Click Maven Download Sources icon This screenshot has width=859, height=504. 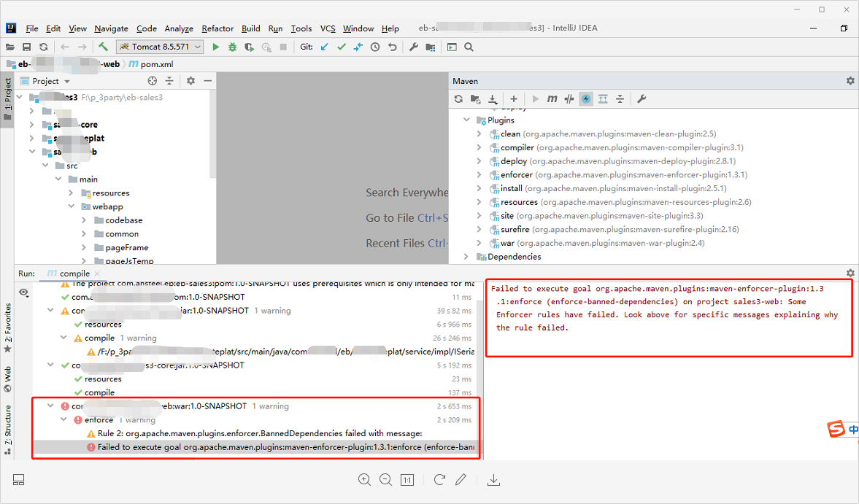(493, 99)
